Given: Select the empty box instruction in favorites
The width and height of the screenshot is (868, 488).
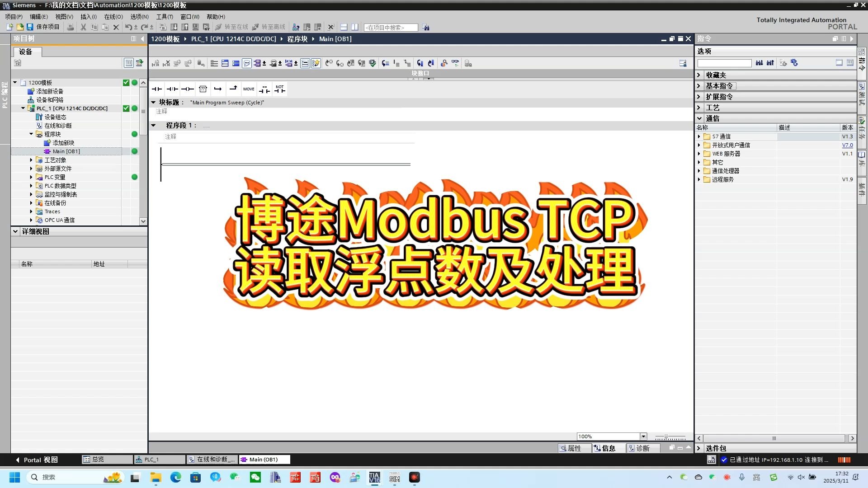Looking at the screenshot, I should point(203,89).
